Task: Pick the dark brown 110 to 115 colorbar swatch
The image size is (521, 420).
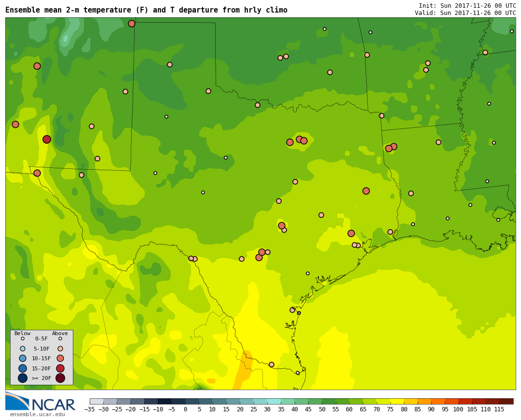Action: (493, 401)
